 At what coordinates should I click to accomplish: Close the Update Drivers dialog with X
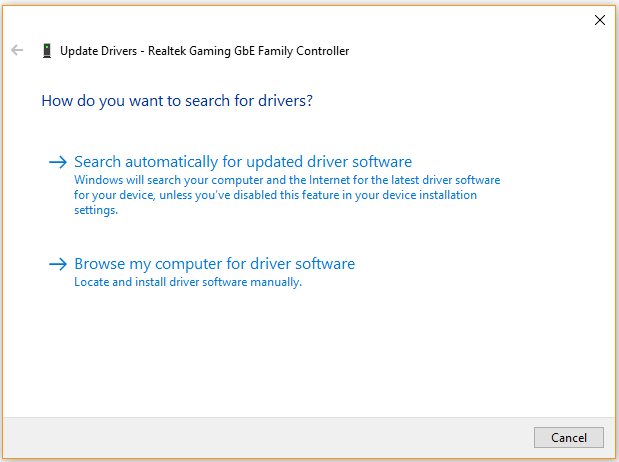[x=600, y=20]
